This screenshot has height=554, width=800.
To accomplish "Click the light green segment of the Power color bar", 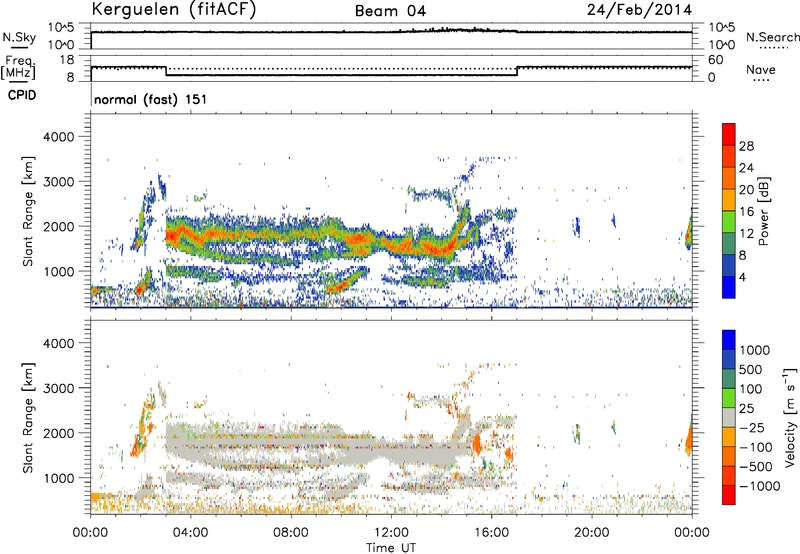I will (729, 221).
